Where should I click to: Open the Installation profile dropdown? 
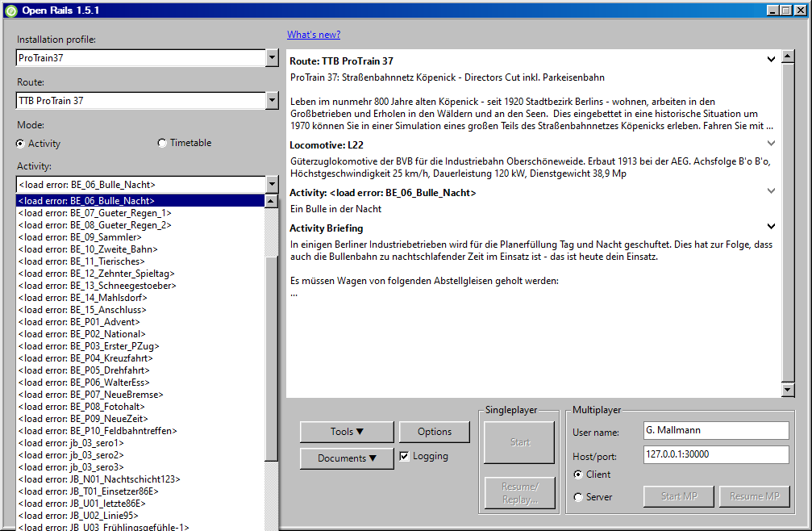(x=272, y=58)
